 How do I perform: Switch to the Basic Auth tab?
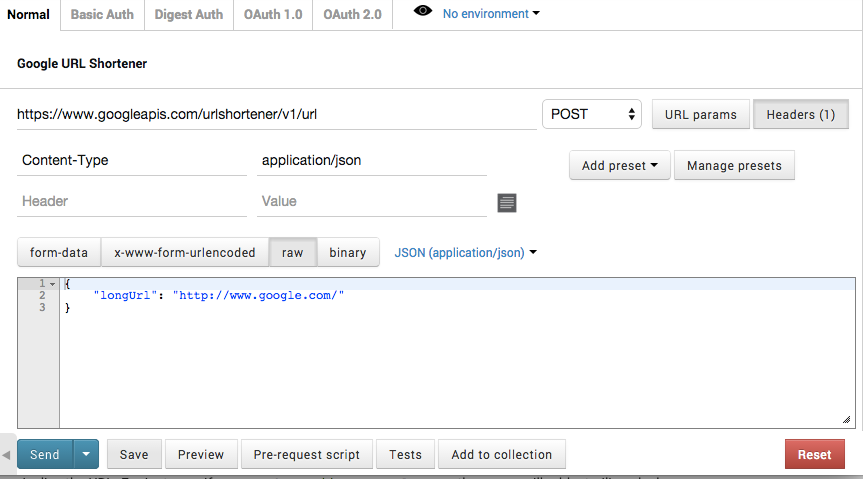102,14
